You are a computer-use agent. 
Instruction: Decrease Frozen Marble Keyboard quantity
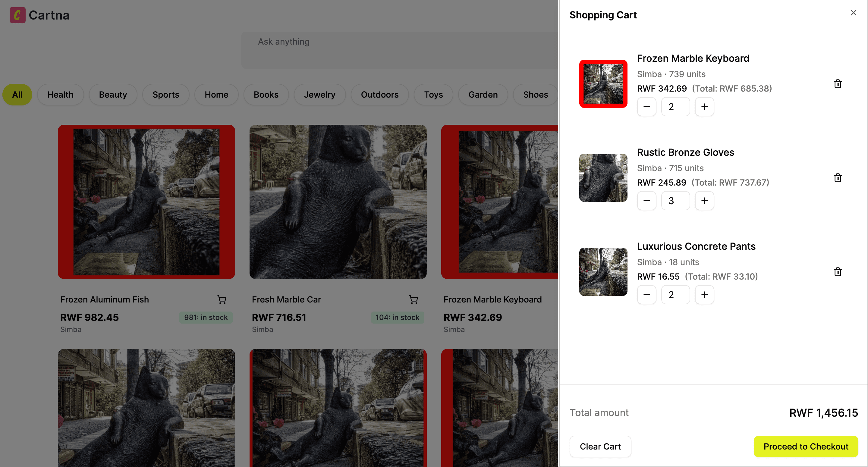pyautogui.click(x=646, y=107)
